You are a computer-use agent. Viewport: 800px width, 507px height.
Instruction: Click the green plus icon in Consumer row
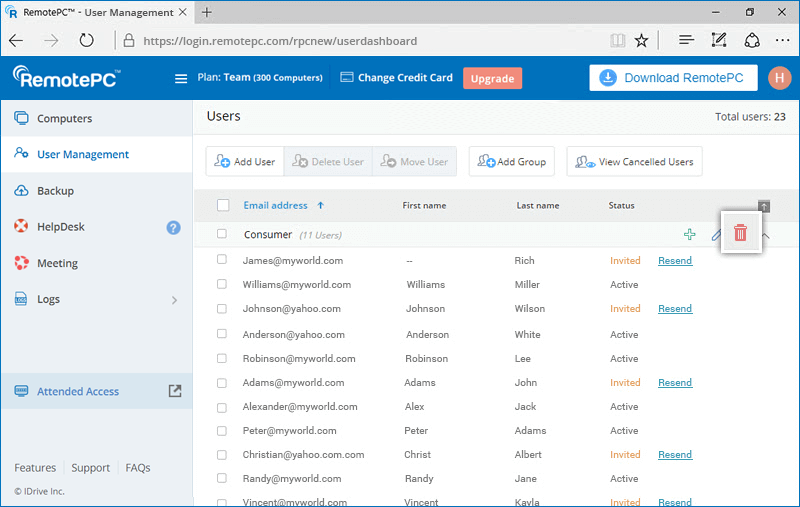689,234
